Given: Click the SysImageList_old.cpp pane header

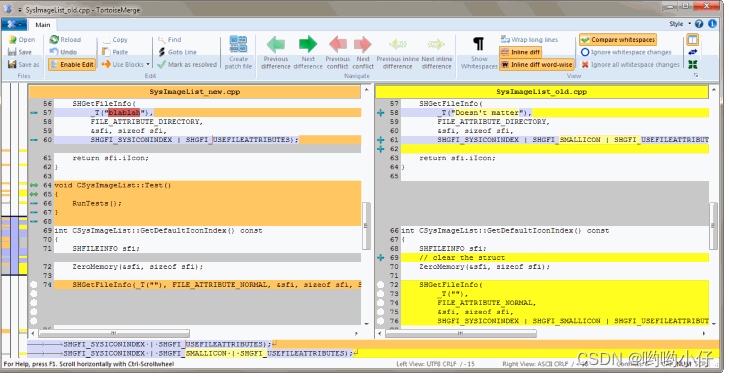Looking at the screenshot, I should tap(542, 92).
